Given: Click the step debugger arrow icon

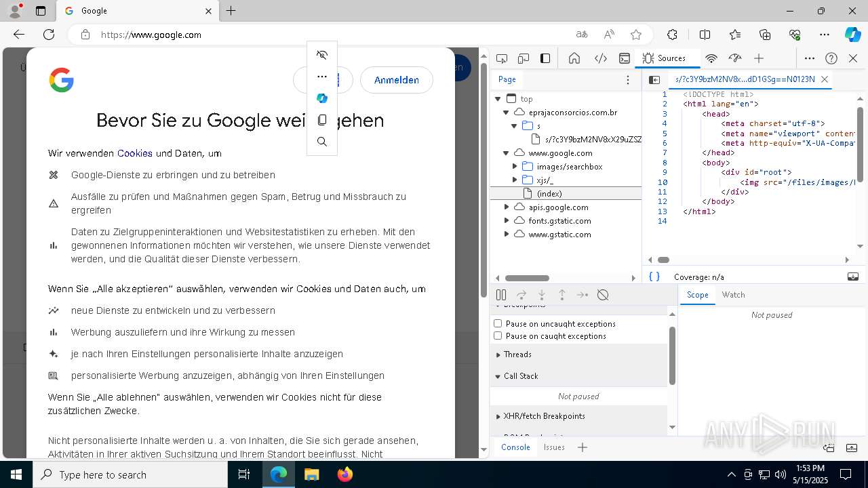Looking at the screenshot, I should [583, 295].
